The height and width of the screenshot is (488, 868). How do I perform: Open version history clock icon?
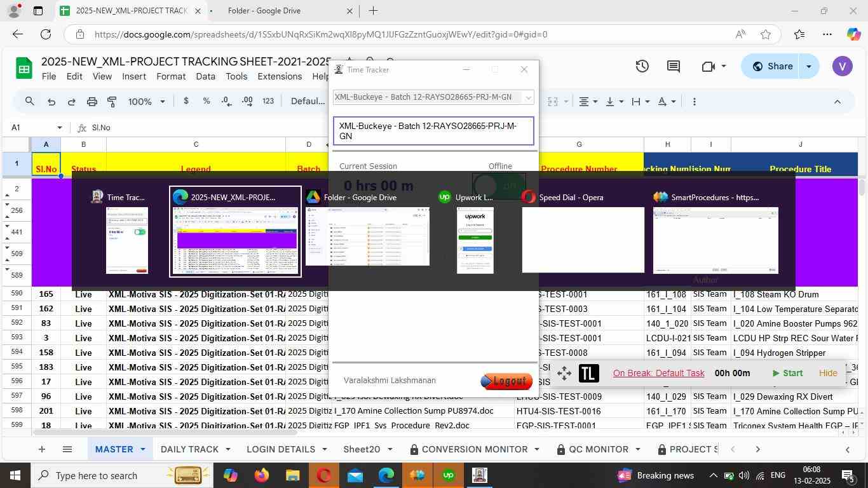click(x=642, y=66)
